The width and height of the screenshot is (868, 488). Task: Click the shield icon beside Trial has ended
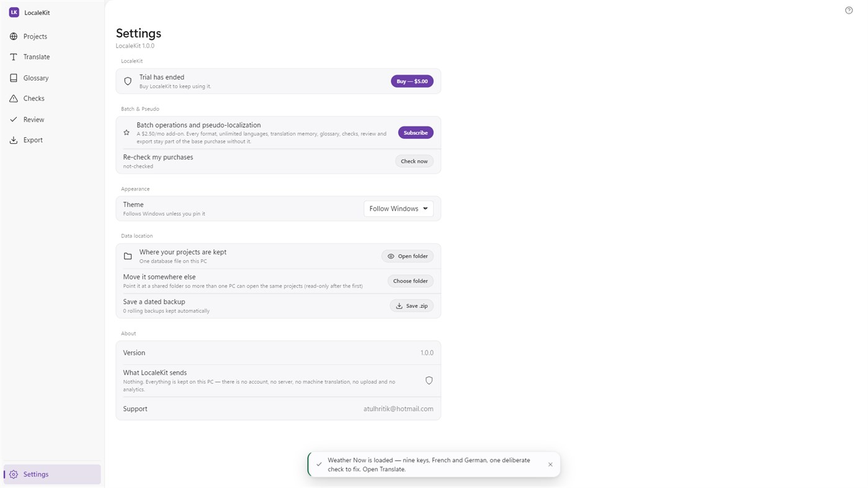click(128, 81)
